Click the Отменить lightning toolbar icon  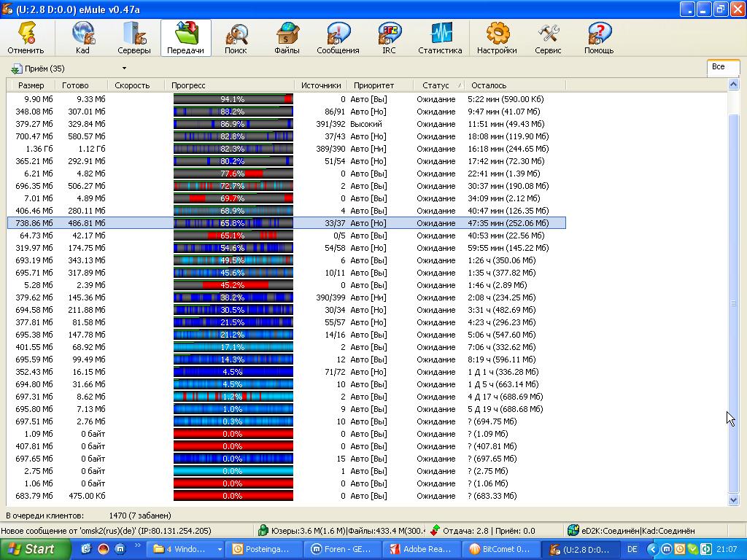(26, 38)
